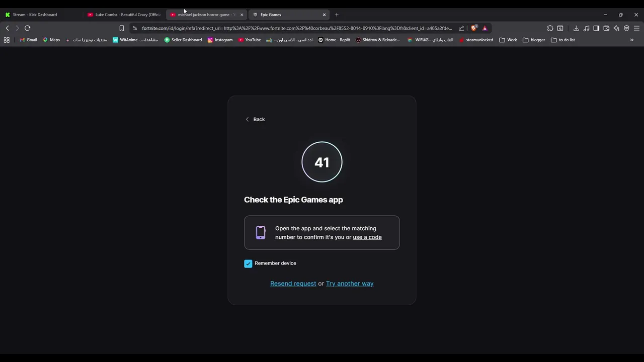Switch to the Luke Combs Beautiful Crazy tab
This screenshot has width=644, height=362.
coord(124,15)
